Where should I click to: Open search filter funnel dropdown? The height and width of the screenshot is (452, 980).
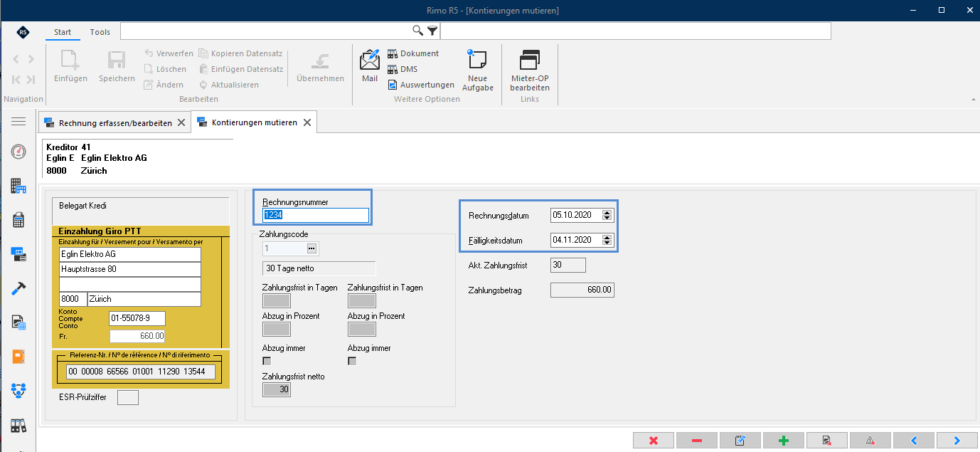click(x=432, y=31)
